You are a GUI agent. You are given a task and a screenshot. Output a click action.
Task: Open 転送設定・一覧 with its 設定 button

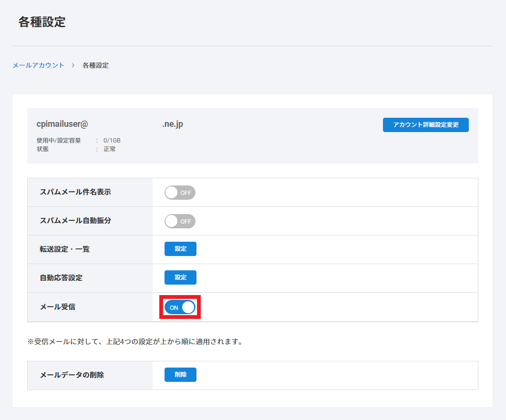[180, 249]
